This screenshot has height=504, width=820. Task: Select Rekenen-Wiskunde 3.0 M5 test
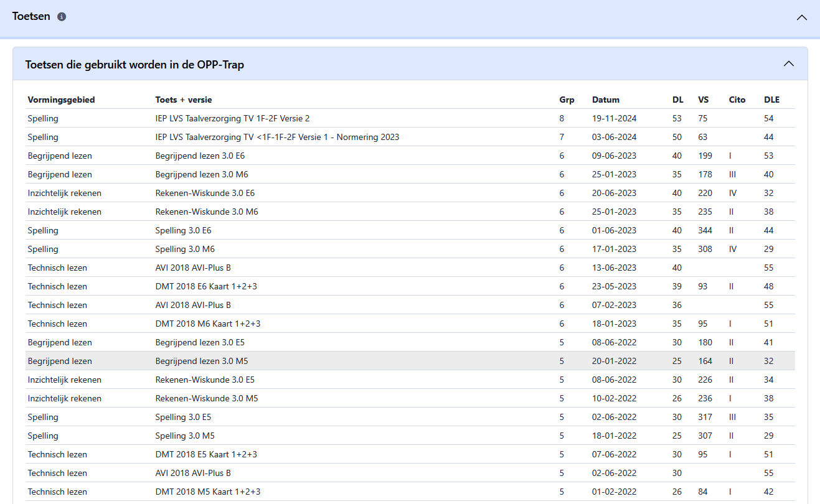410,398
